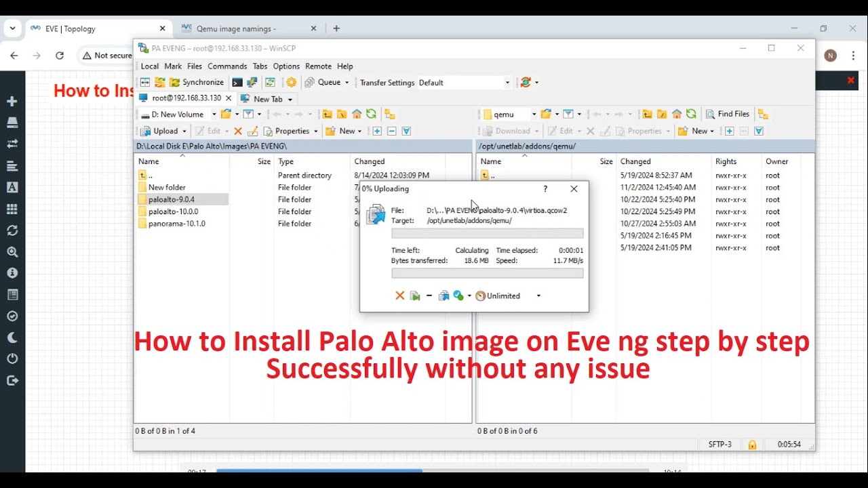The width and height of the screenshot is (868, 488).
Task: Open the Local menu
Action: pyautogui.click(x=149, y=66)
